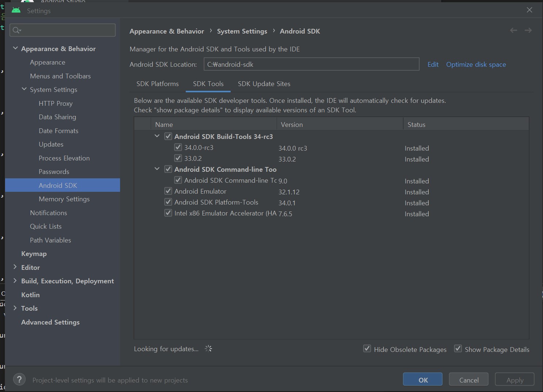Image resolution: width=543 pixels, height=392 pixels.
Task: Select the SDK Tools tab
Action: [x=208, y=84]
